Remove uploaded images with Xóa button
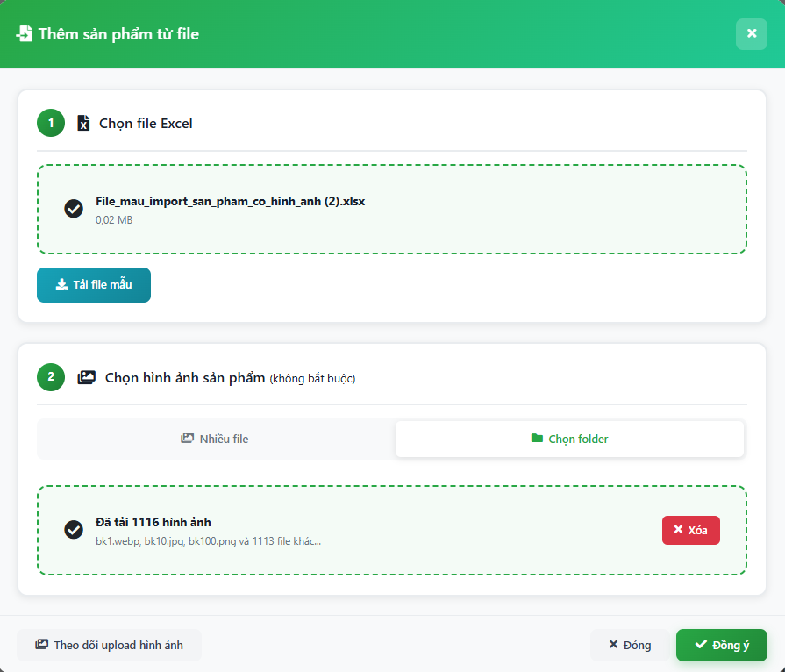 click(690, 530)
